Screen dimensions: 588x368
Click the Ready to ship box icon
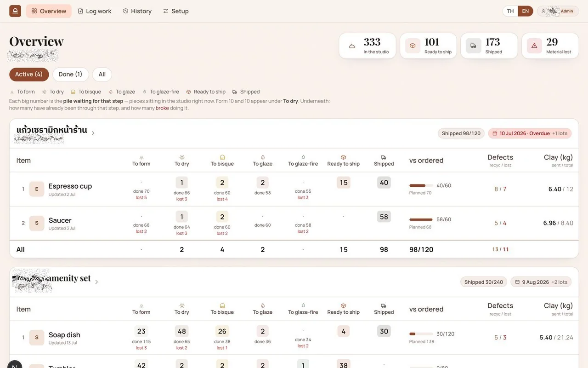point(413,46)
